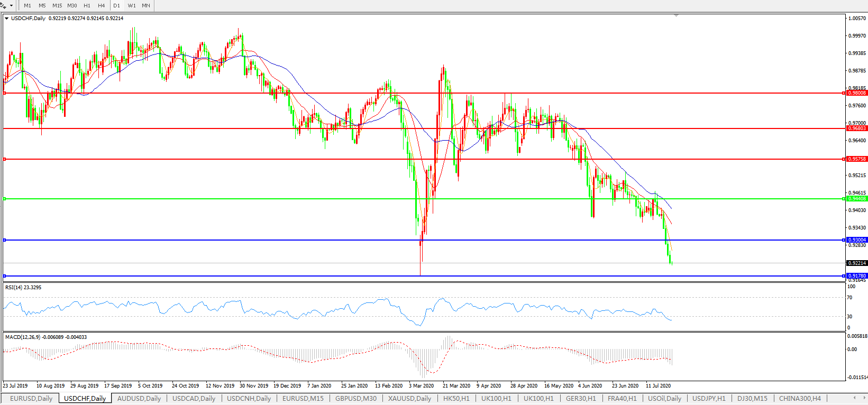Click the current price 0.92214 label
868x405 pixels.
click(857, 263)
